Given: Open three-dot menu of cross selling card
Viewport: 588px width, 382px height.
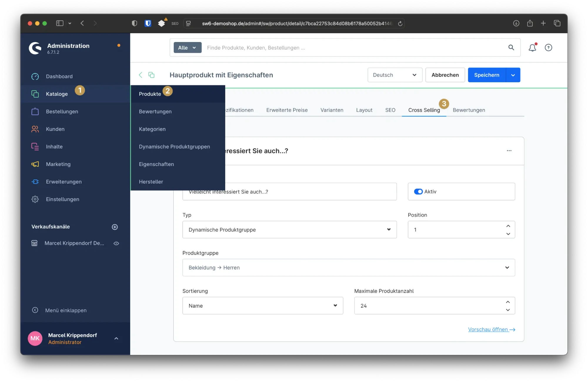Looking at the screenshot, I should [x=509, y=151].
